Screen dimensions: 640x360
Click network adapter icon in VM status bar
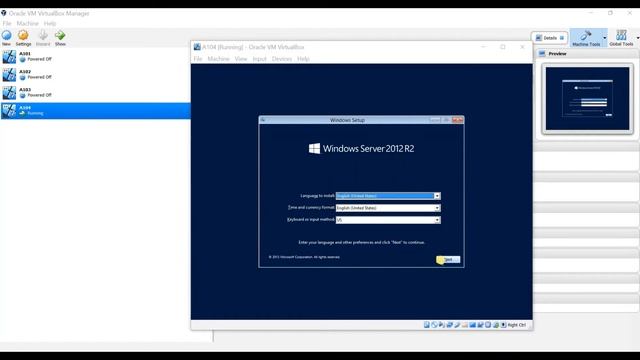pos(449,325)
